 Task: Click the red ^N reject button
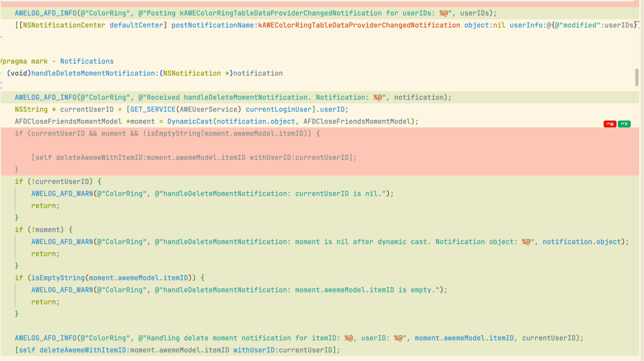[610, 124]
